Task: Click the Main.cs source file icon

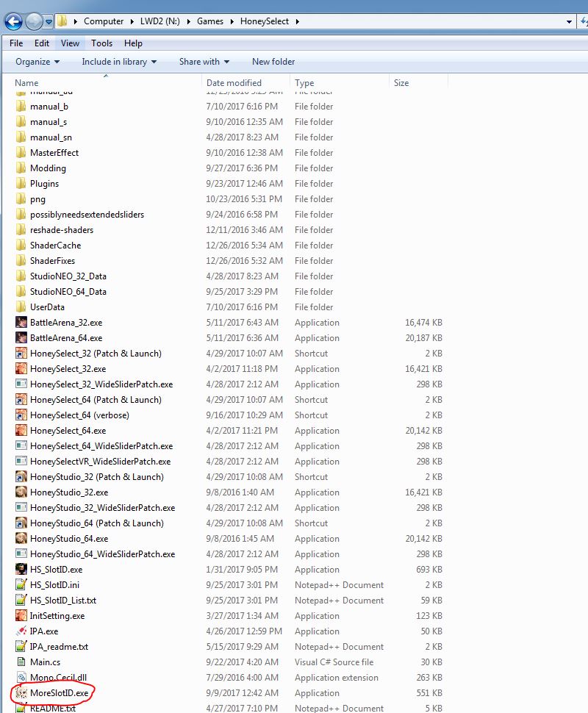Action: pyautogui.click(x=21, y=662)
